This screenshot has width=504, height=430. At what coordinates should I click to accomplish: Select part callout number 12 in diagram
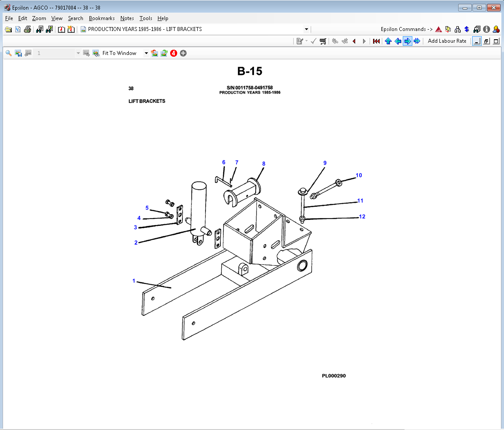pos(362,216)
